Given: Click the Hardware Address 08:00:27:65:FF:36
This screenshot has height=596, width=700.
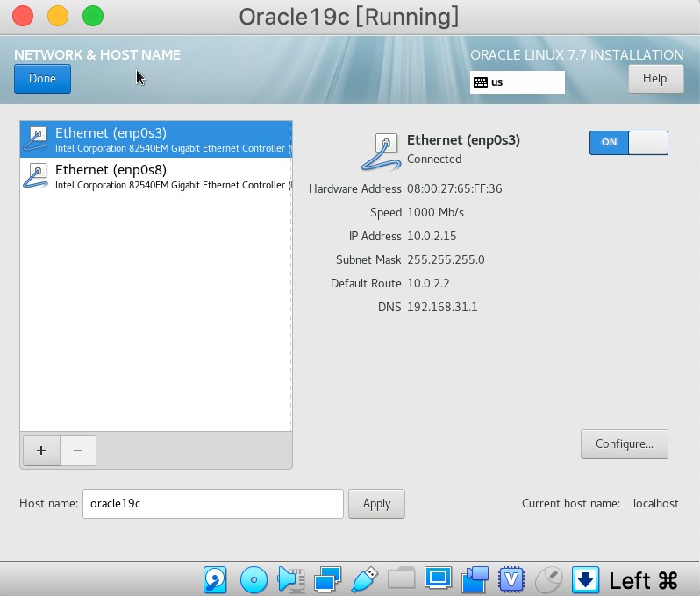Looking at the screenshot, I should pos(454,188).
